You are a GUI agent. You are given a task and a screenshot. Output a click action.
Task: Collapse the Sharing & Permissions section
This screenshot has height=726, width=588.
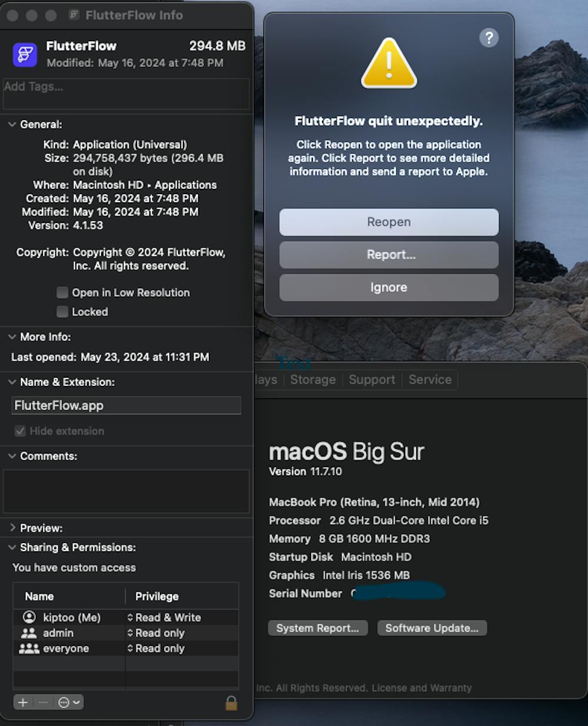(12, 547)
